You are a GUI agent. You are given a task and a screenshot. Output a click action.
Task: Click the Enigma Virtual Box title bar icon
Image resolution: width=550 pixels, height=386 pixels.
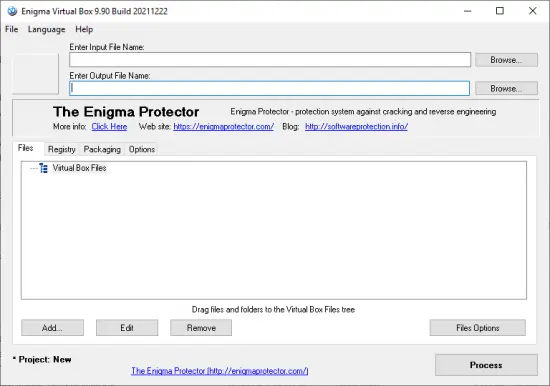pos(12,11)
